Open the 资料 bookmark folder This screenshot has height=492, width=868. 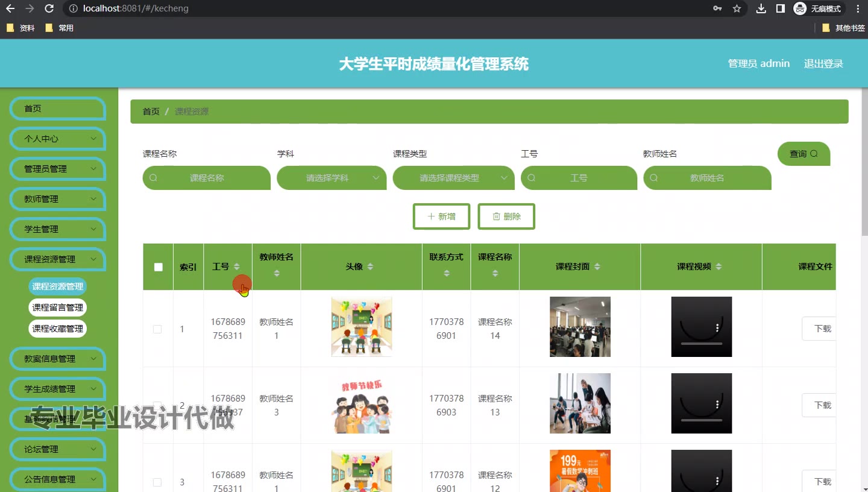pos(20,28)
